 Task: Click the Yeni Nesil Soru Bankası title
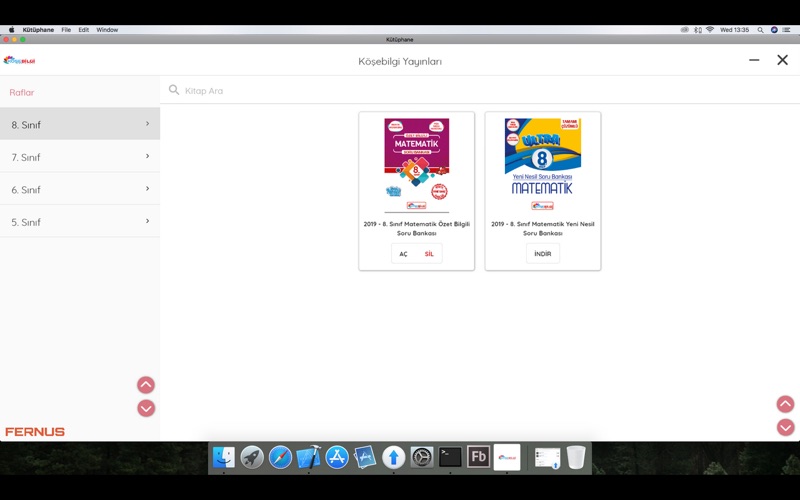[543, 228]
